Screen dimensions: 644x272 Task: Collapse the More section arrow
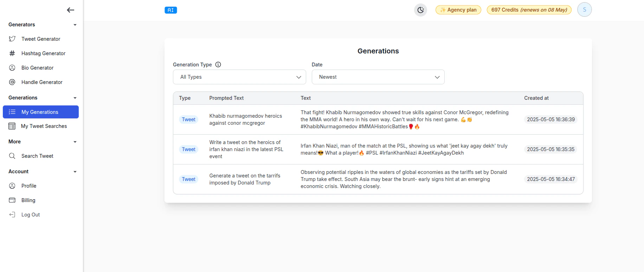click(75, 142)
